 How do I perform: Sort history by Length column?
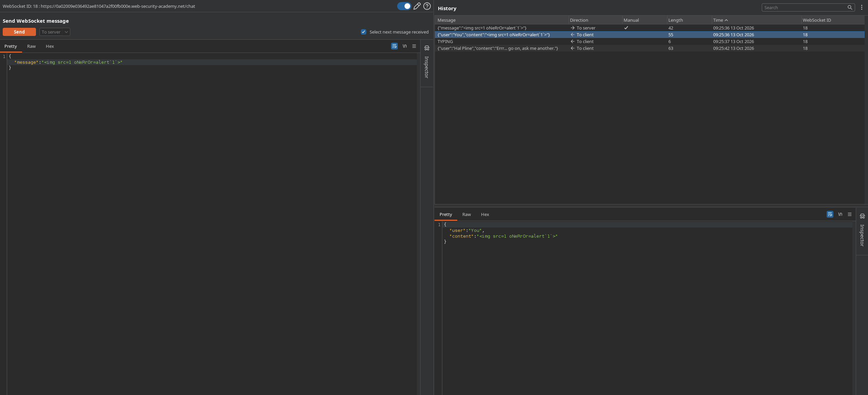point(689,20)
